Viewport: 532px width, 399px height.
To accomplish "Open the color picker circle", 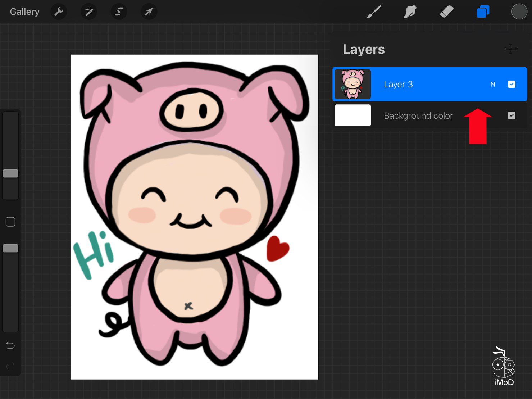I will tap(519, 12).
